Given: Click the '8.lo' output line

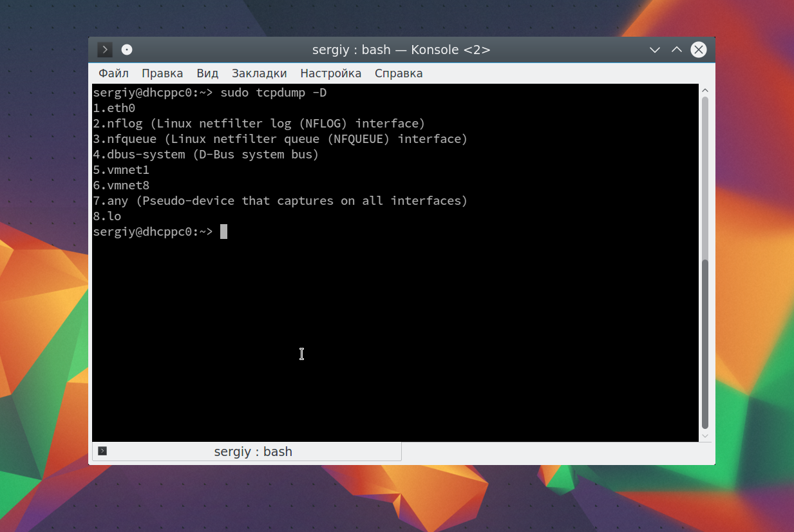Looking at the screenshot, I should 107,216.
